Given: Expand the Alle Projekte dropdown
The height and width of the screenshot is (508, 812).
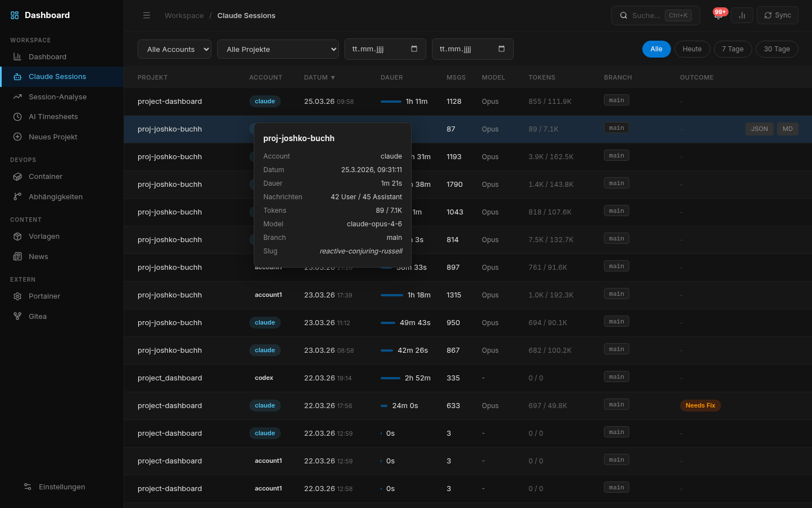Looking at the screenshot, I should pyautogui.click(x=277, y=49).
